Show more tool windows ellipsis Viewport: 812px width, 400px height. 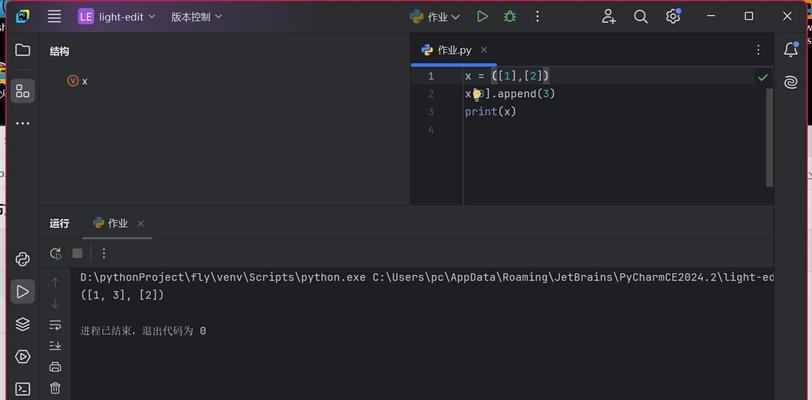tap(22, 123)
